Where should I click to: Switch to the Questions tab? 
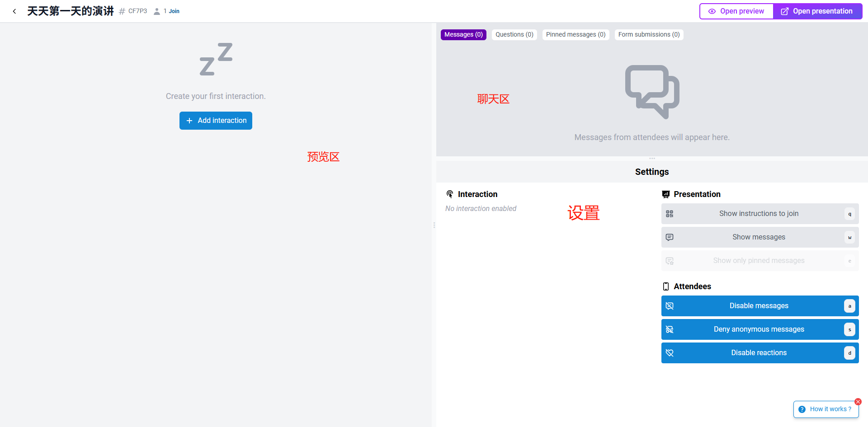[x=514, y=35]
